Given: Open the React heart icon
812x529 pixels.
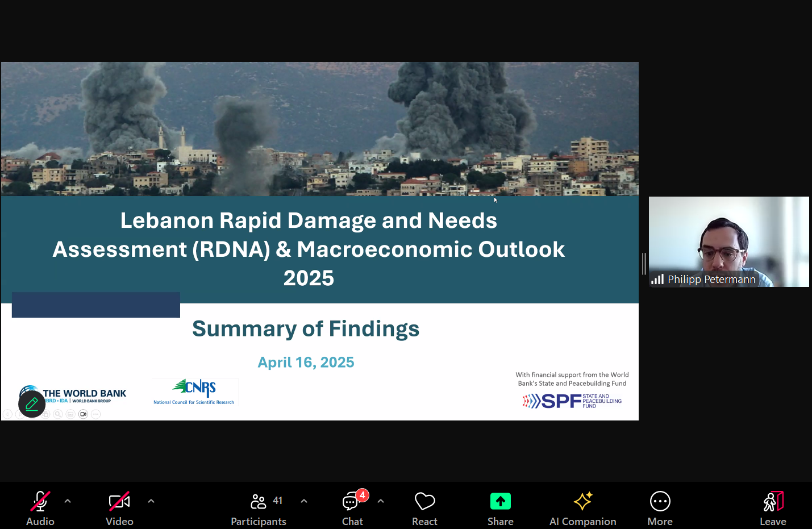Looking at the screenshot, I should tap(424, 501).
